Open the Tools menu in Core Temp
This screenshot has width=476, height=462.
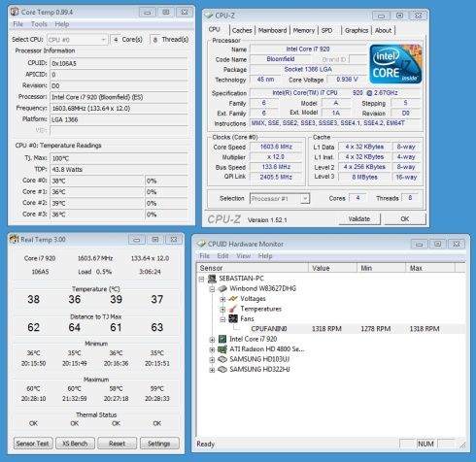coord(39,24)
